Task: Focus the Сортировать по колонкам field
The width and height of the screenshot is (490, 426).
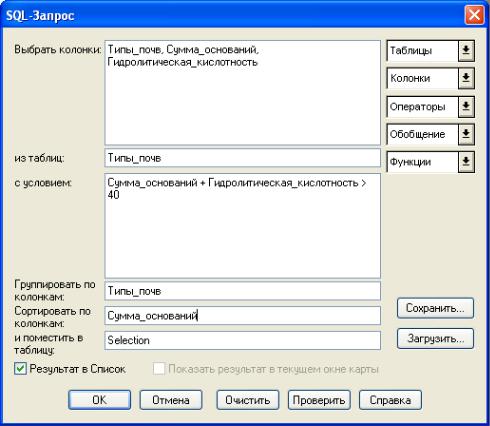Action: click(242, 315)
